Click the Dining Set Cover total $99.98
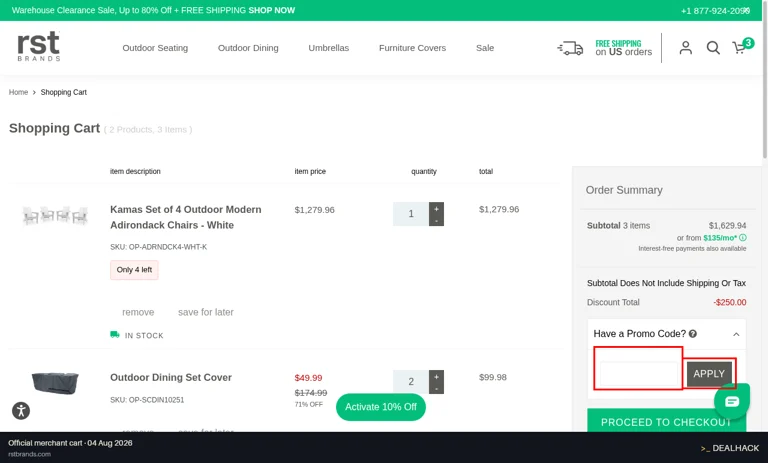768x463 pixels. pyautogui.click(x=493, y=377)
